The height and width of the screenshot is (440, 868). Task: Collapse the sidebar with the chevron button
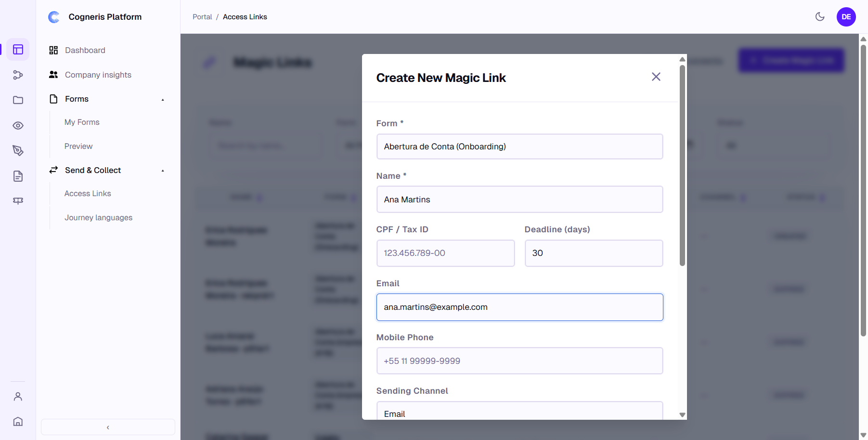click(108, 427)
